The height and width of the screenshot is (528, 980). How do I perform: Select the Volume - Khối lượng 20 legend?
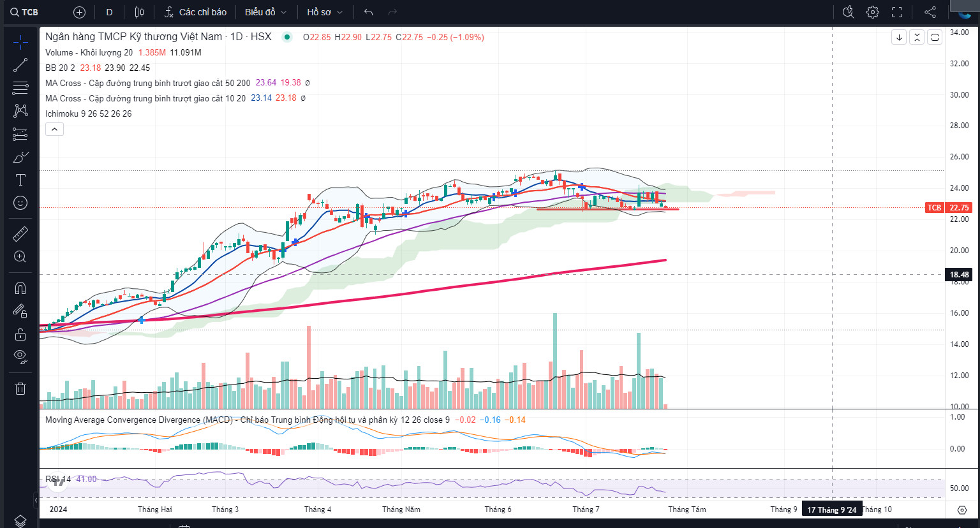89,52
